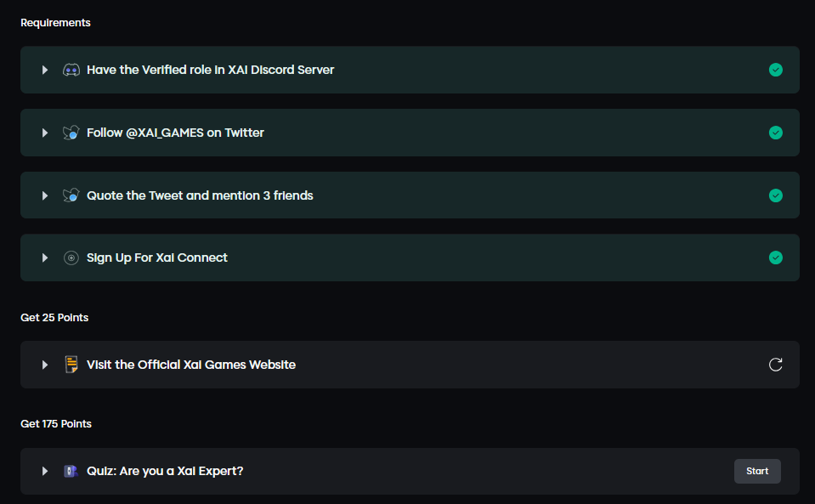Click the circular icon beside Sign Up For Xai Connect
Image resolution: width=815 pixels, height=504 pixels.
pyautogui.click(x=71, y=258)
